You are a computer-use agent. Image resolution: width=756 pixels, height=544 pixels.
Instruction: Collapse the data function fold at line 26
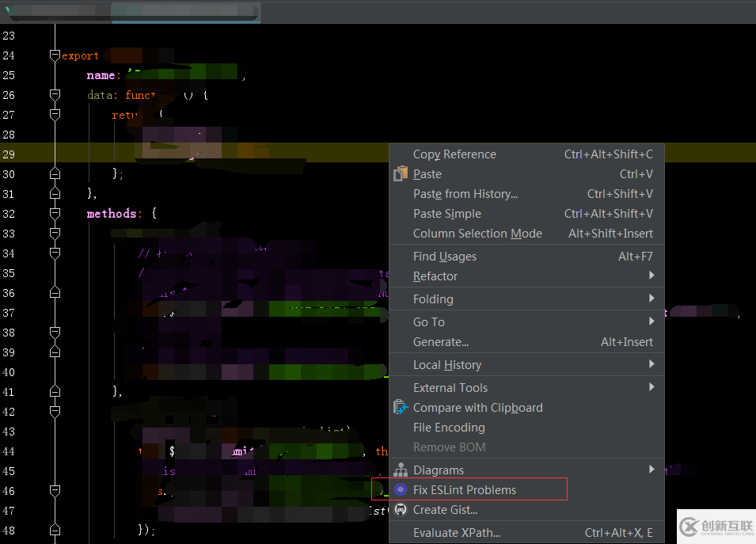tap(55, 95)
